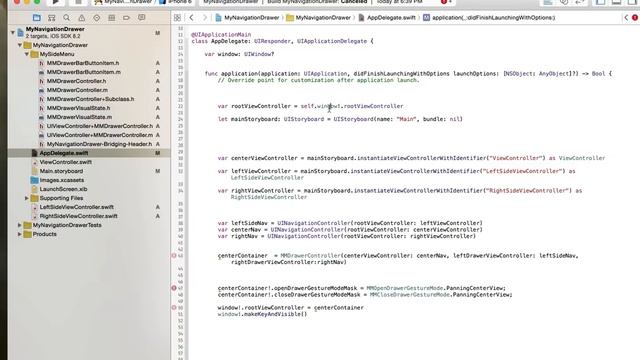Click 'let mainStoryboard' declaration line
Image resolution: width=640 pixels, height=360 pixels.
click(340, 119)
